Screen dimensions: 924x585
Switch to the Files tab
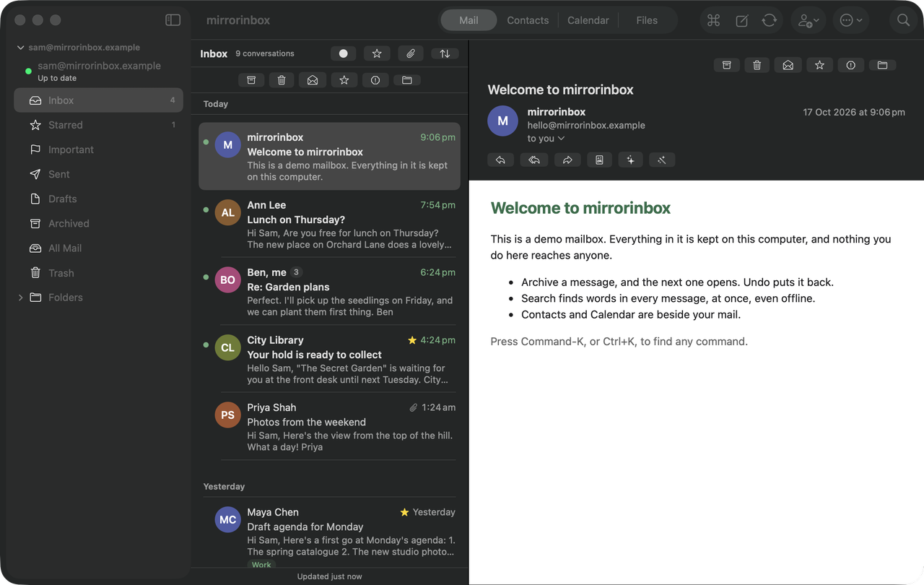[x=647, y=20]
